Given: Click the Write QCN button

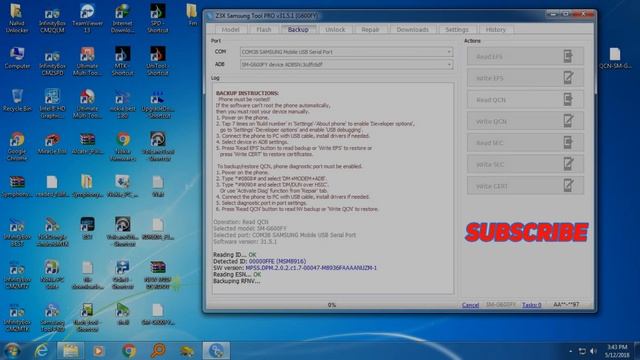Looking at the screenshot, I should (x=525, y=121).
